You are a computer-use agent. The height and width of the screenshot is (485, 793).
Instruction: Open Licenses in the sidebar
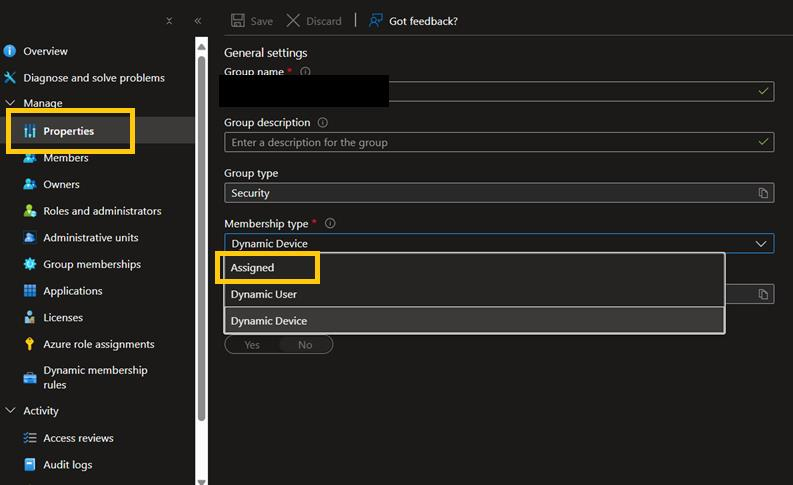tap(63, 318)
